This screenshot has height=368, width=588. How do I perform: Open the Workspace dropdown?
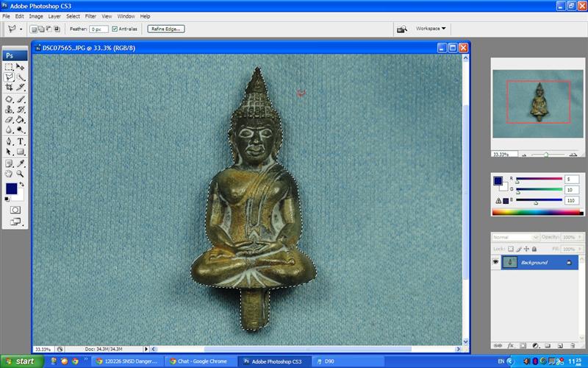tap(431, 29)
